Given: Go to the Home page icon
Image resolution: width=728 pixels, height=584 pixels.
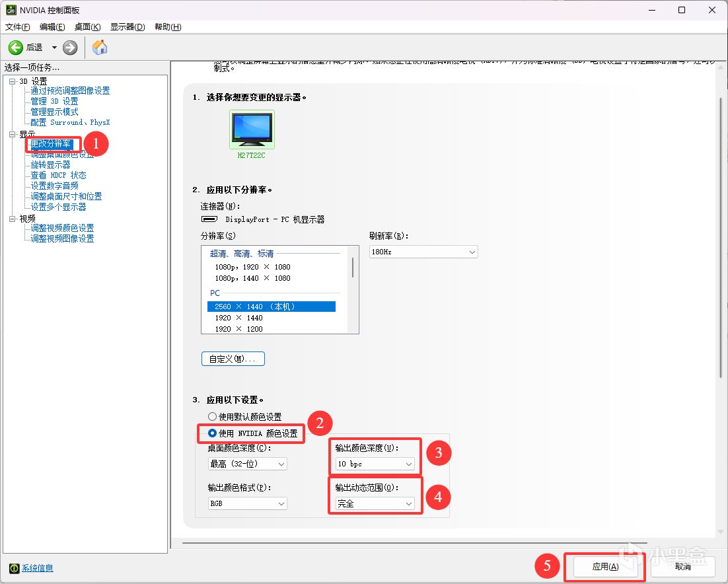Looking at the screenshot, I should pyautogui.click(x=100, y=48).
